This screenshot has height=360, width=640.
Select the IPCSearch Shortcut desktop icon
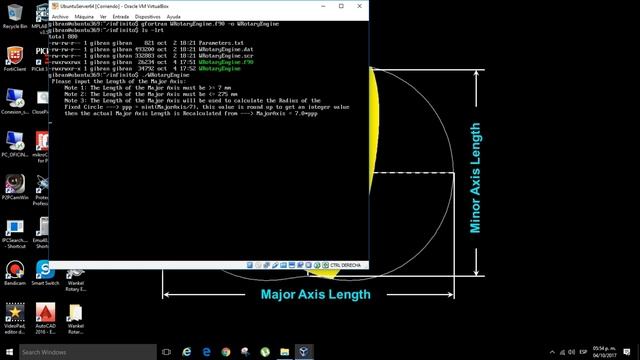15,233
